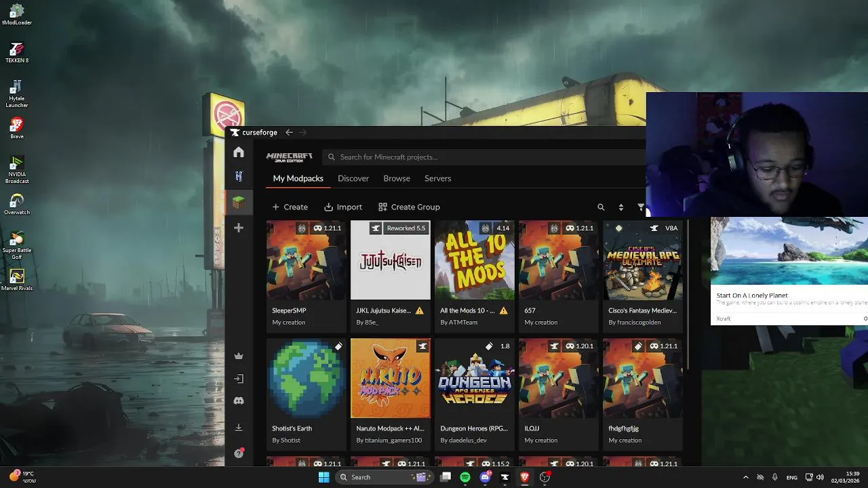
Task: Focus the Search for Minecraft projects field
Action: click(x=483, y=157)
